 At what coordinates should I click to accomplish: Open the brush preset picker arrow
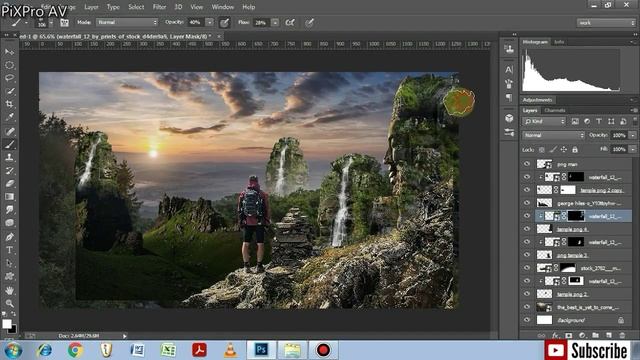[x=51, y=23]
